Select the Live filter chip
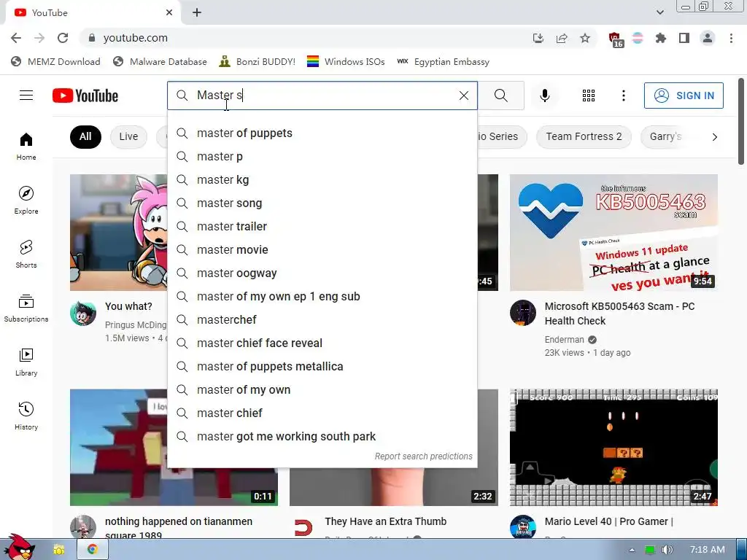Viewport: 747px width, 560px height. [128, 137]
